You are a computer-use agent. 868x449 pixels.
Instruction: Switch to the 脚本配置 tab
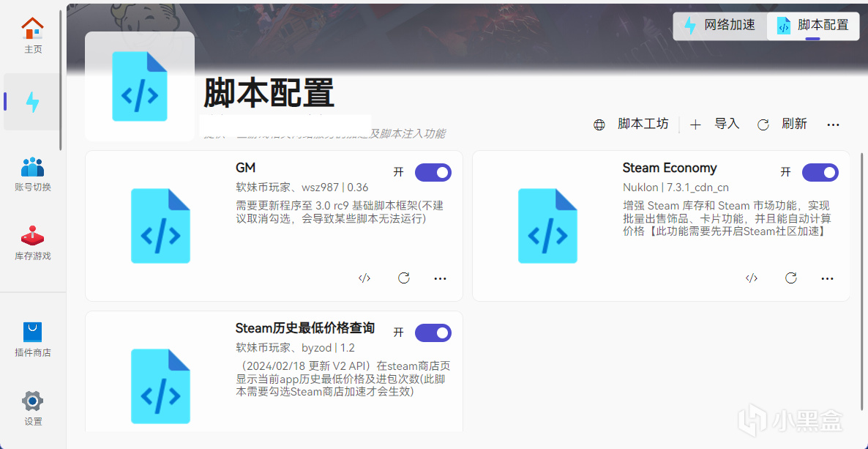pos(814,25)
